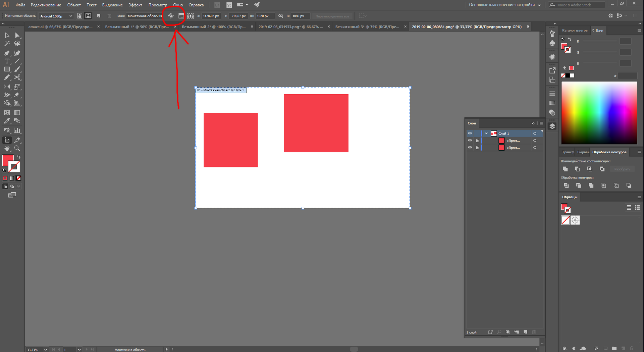The height and width of the screenshot is (352, 644).
Task: Select the Hand tool
Action: 7,148
